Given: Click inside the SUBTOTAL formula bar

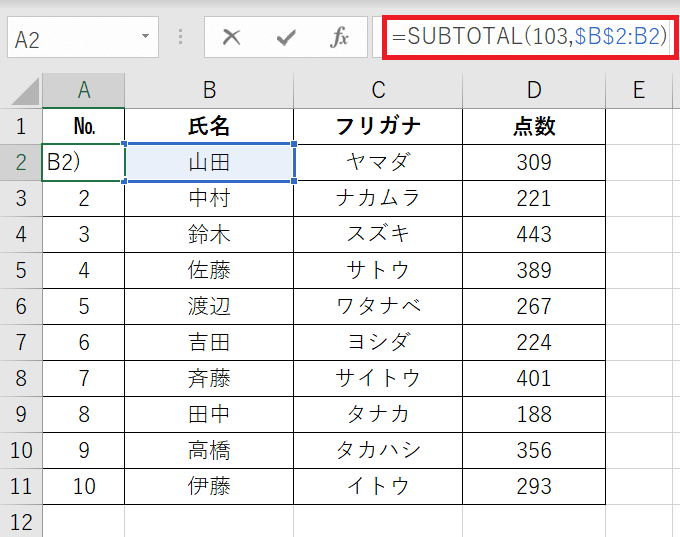Looking at the screenshot, I should [529, 36].
